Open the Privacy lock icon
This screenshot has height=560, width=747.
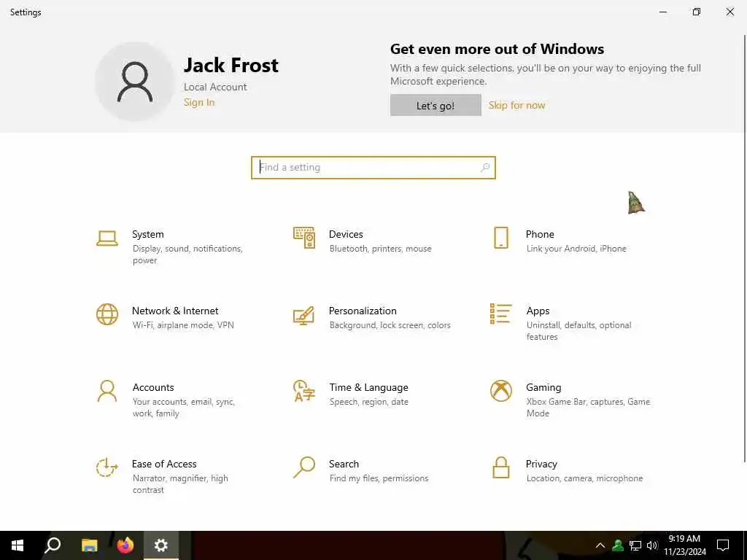coord(500,467)
